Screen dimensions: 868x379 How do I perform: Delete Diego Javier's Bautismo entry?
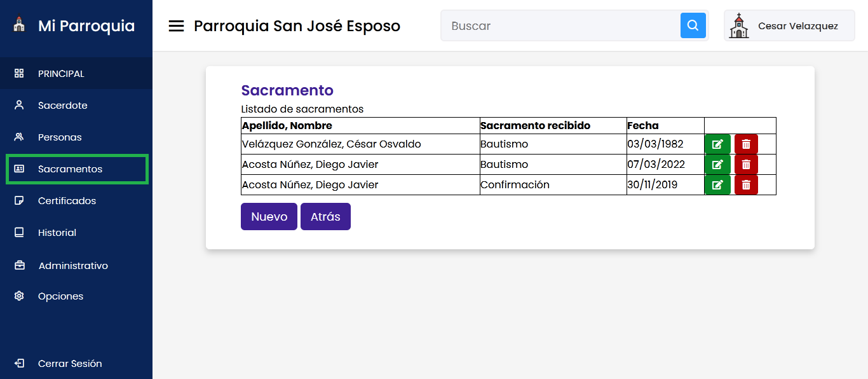746,165
